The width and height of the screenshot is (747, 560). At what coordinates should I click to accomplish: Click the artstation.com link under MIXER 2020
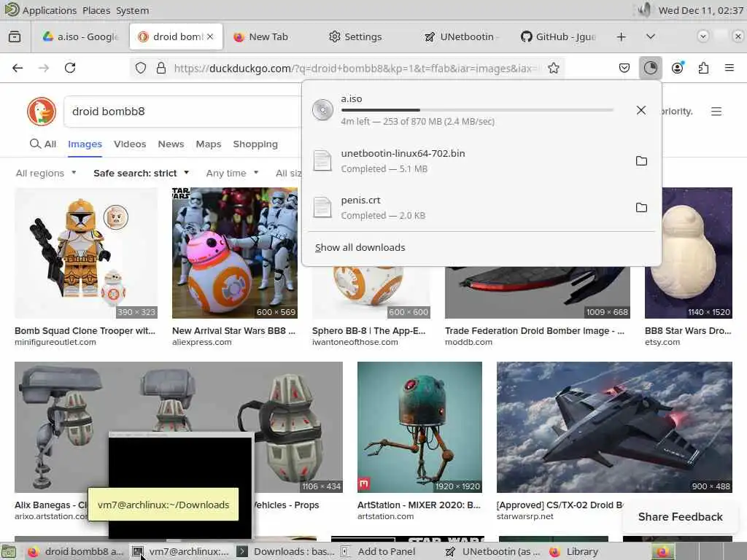[x=385, y=517]
